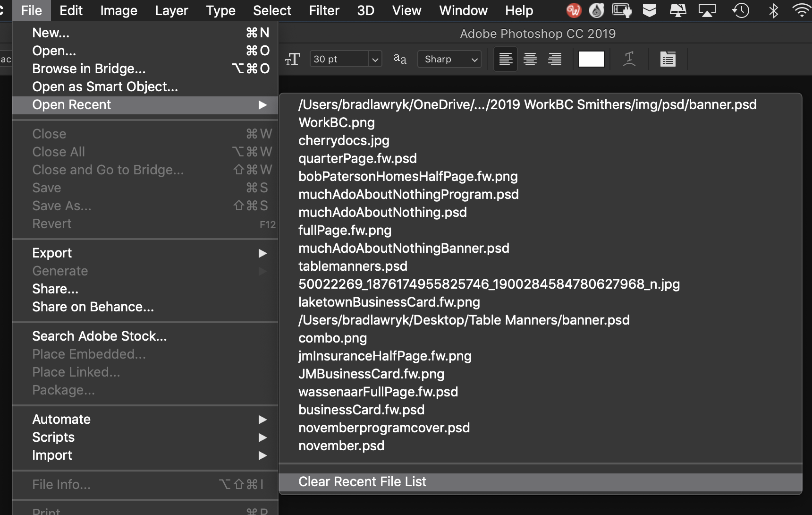
Task: Click the AirPlay display icon
Action: pos(707,10)
